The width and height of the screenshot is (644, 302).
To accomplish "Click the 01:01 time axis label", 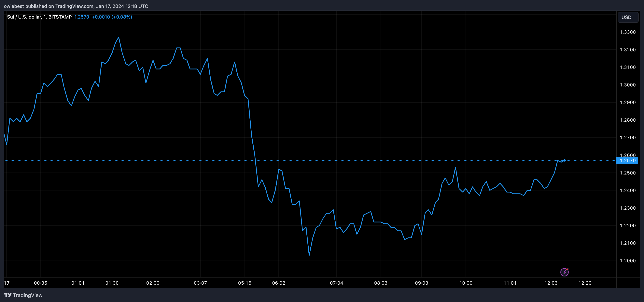I will pyautogui.click(x=78, y=283).
